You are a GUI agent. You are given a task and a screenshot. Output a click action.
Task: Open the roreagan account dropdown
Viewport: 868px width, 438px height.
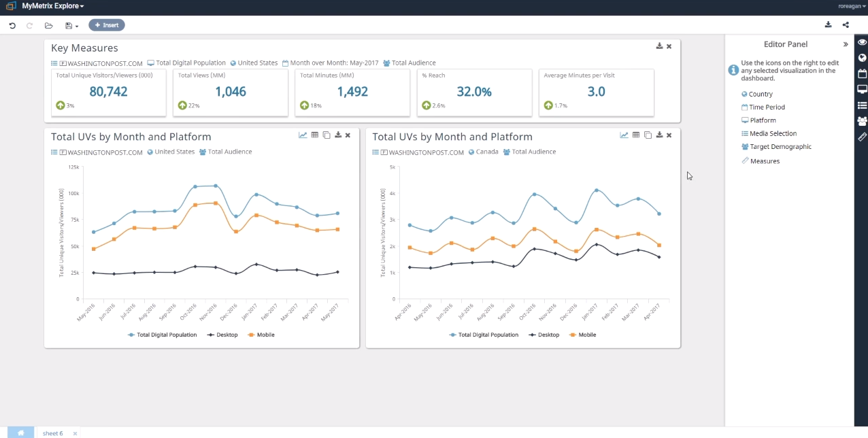852,5
